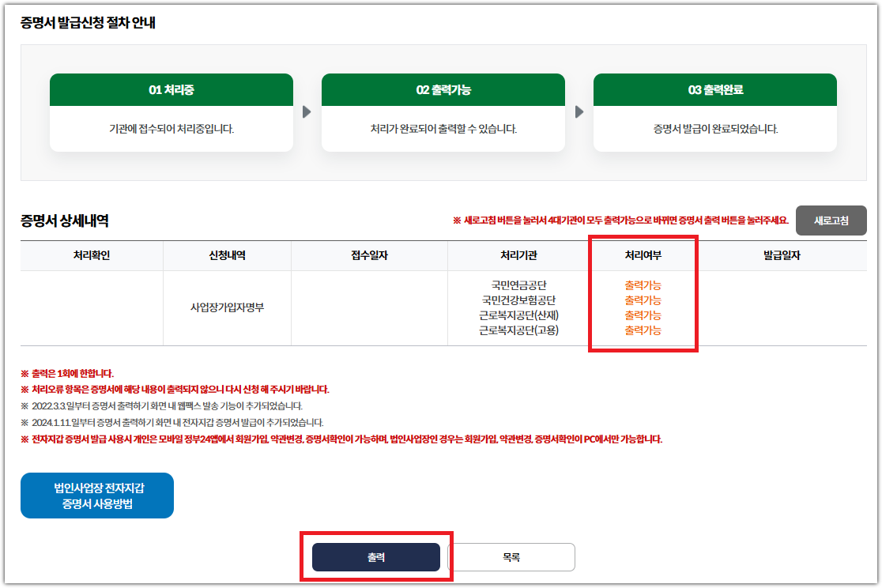This screenshot has height=588, width=882.
Task: Click the 신청내역 column header
Action: (228, 255)
